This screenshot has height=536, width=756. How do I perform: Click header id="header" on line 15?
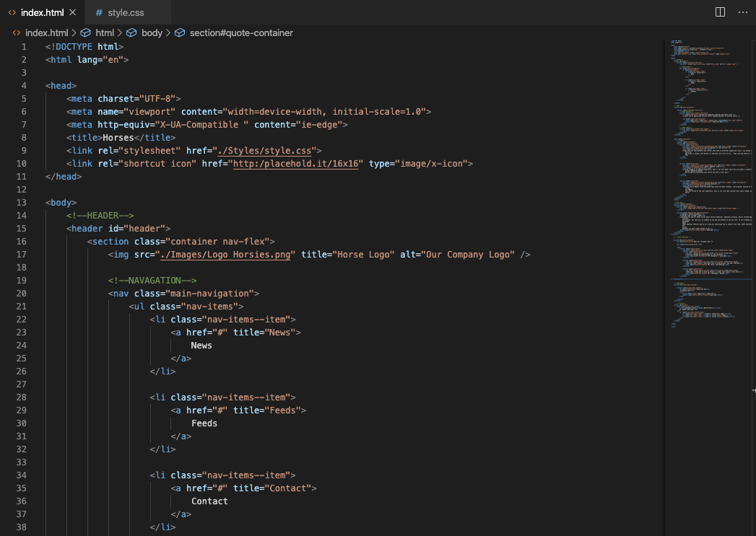(x=118, y=229)
